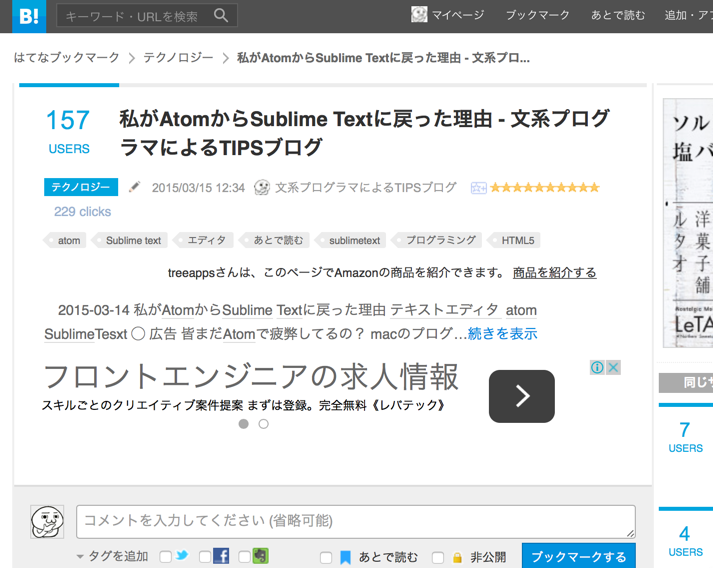Click the blue テクノロジー category label
The width and height of the screenshot is (713, 568).
[81, 187]
